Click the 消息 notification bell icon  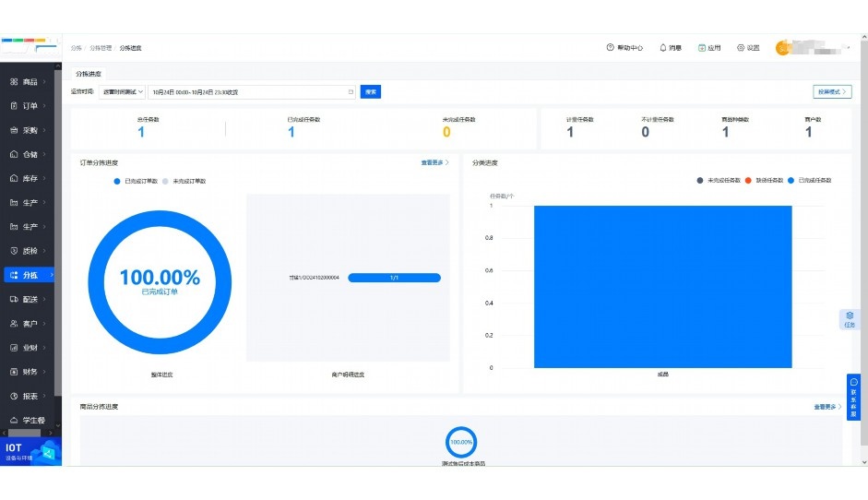pos(662,48)
